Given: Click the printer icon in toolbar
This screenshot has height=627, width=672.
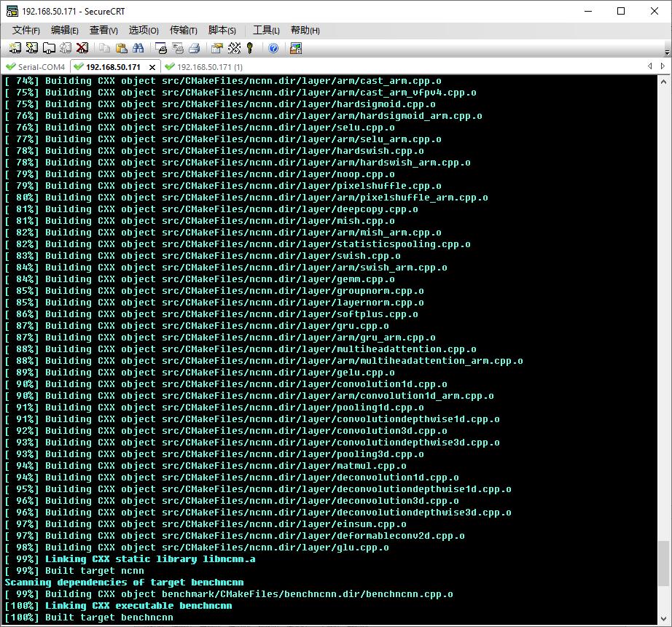Looking at the screenshot, I should (x=195, y=48).
